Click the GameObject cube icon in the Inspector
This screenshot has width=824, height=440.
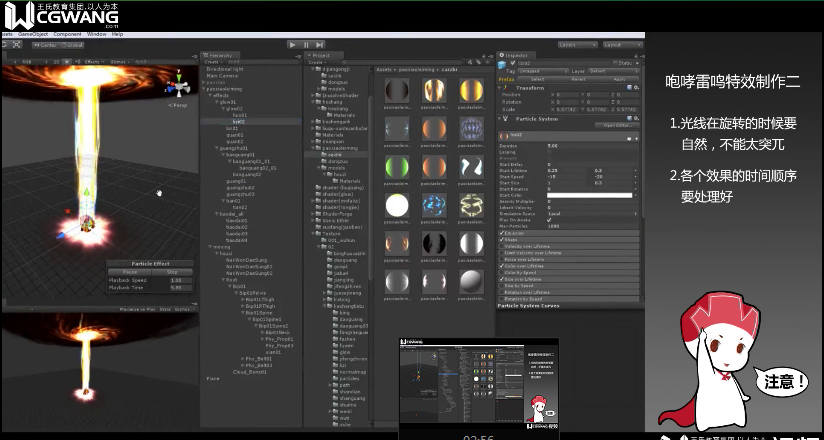click(x=503, y=65)
